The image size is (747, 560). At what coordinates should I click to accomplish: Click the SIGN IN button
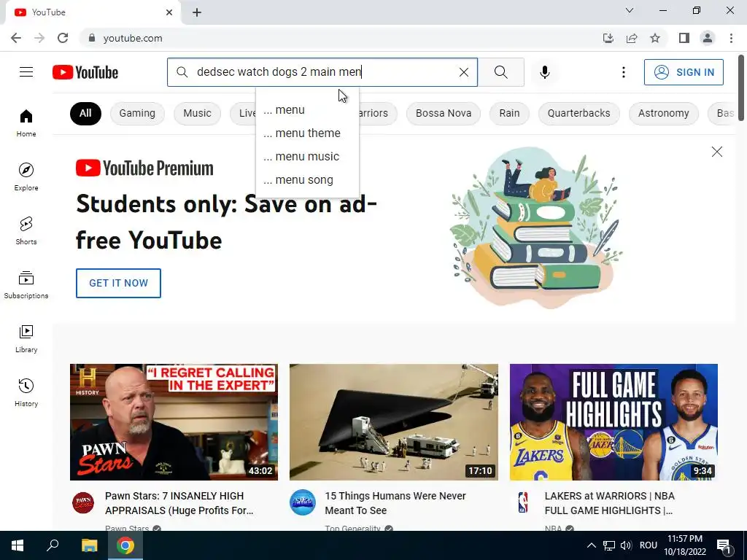684,72
